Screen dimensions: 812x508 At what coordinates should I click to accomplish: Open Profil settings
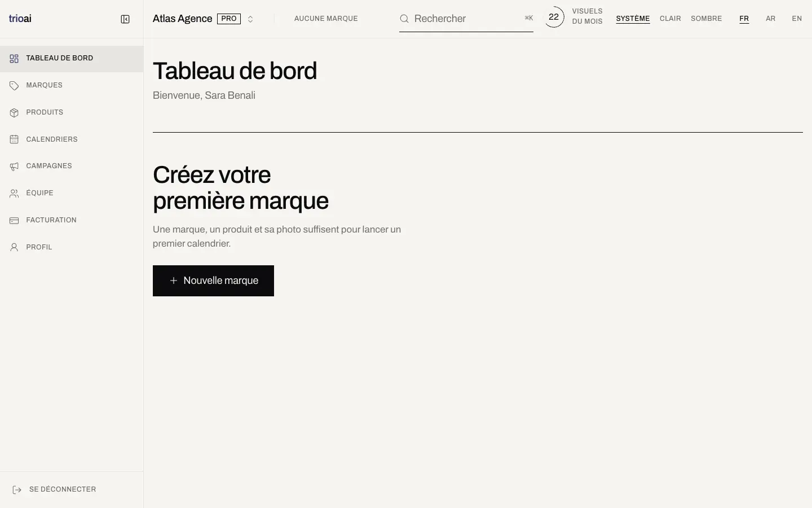point(72,247)
